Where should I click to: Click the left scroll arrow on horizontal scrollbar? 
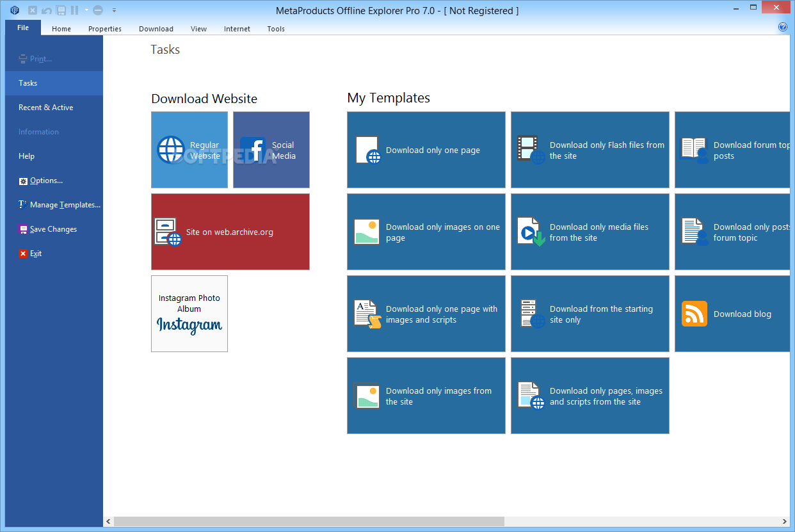click(108, 522)
